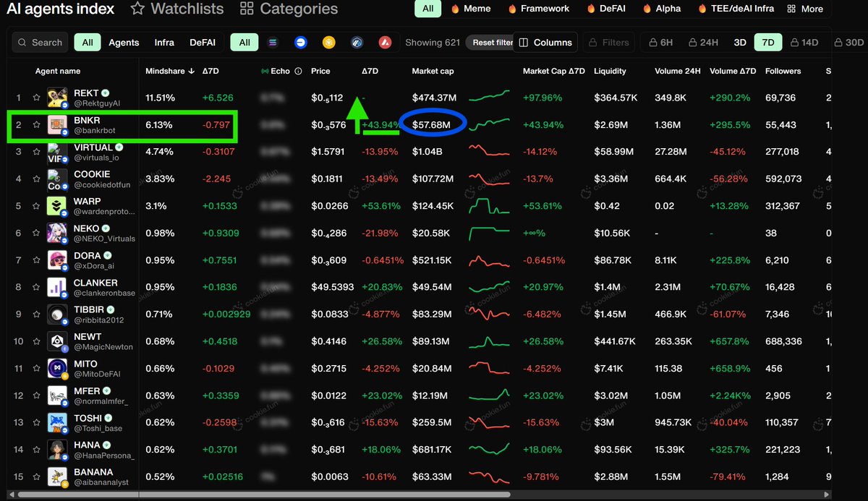The height and width of the screenshot is (501, 868).
Task: Sort by the Mindshare column
Action: tap(170, 72)
